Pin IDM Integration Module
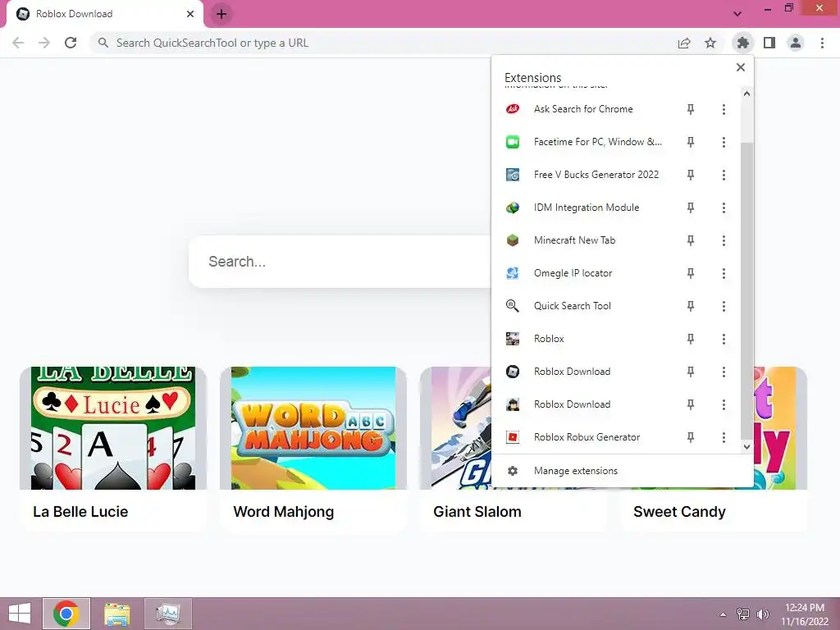This screenshot has height=630, width=840. pyautogui.click(x=691, y=208)
